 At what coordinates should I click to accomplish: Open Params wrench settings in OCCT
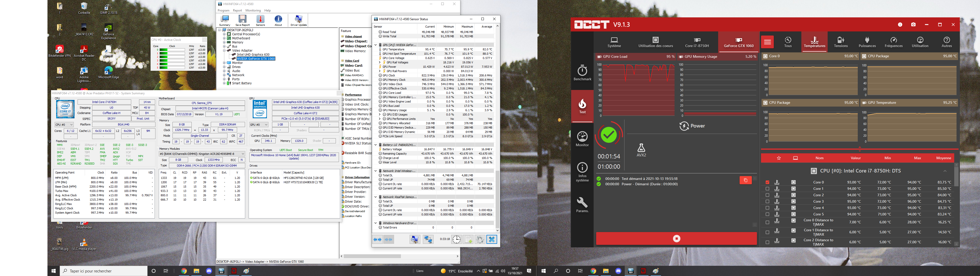pos(582,205)
